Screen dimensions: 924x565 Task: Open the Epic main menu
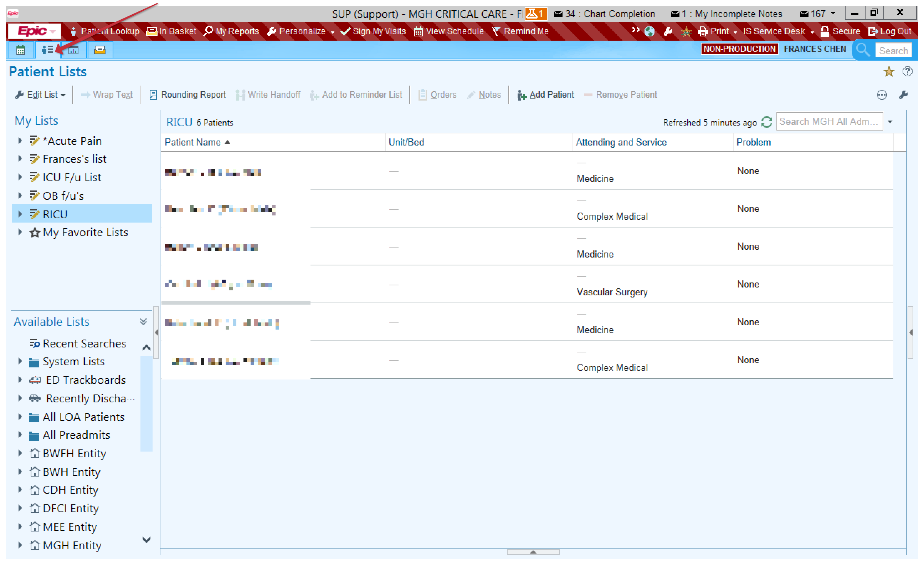pyautogui.click(x=34, y=31)
